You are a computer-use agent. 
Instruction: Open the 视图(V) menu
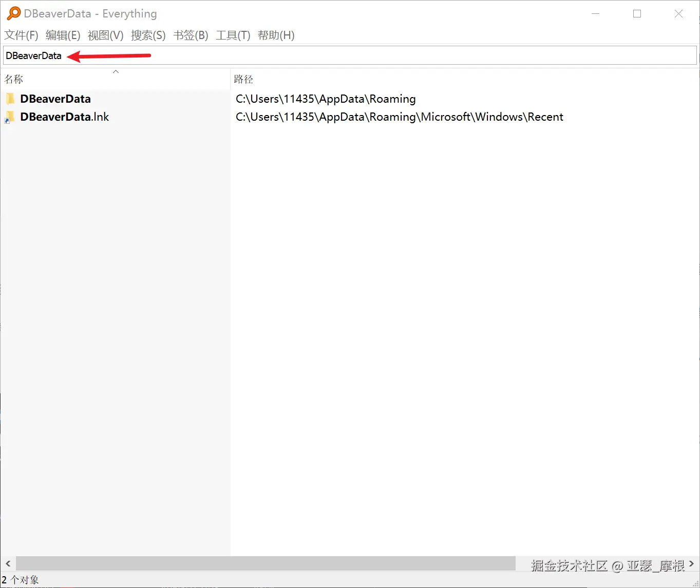tap(106, 35)
